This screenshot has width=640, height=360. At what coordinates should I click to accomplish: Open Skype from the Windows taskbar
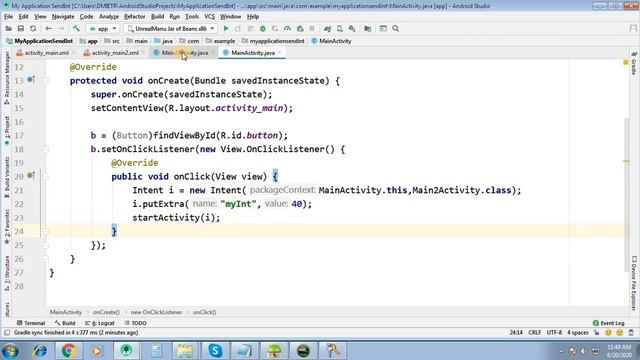pyautogui.click(x=215, y=350)
